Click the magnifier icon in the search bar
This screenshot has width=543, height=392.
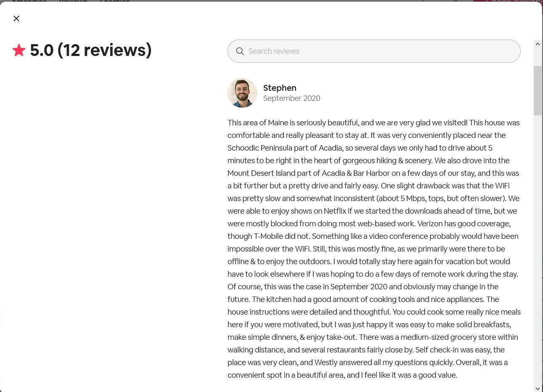click(x=240, y=51)
